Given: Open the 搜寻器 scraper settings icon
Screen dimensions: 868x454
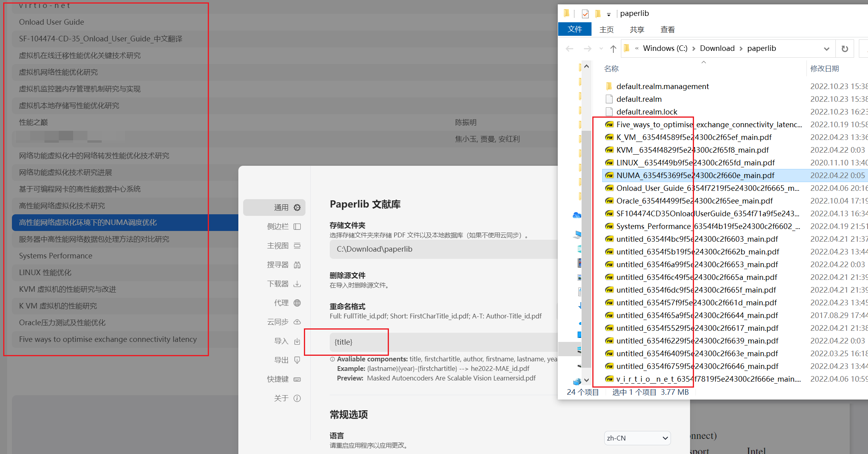Looking at the screenshot, I should [x=297, y=264].
